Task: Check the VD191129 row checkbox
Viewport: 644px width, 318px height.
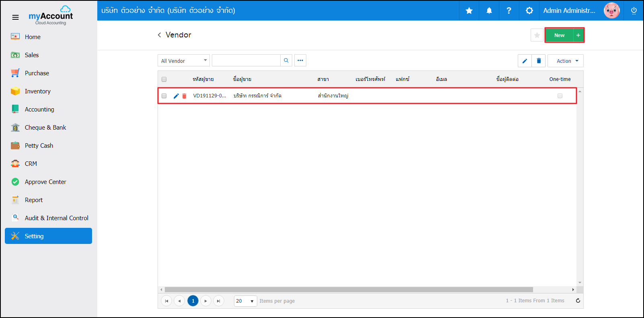Action: point(164,96)
